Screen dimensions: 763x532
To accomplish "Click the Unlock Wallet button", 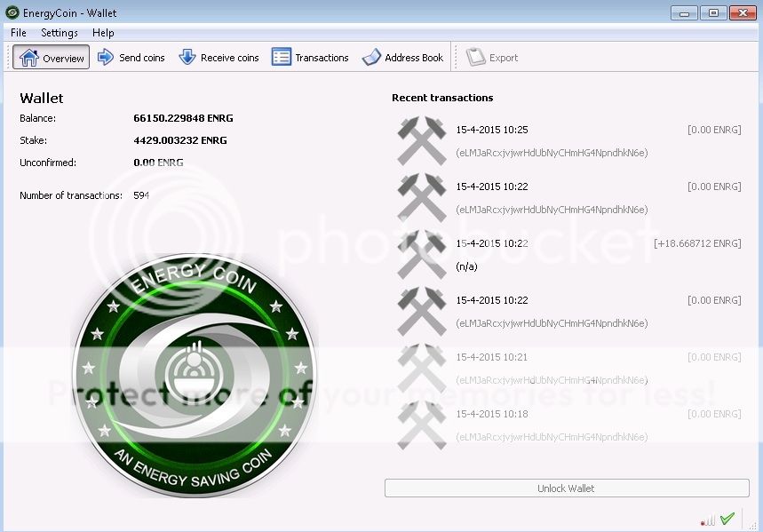I will point(567,488).
